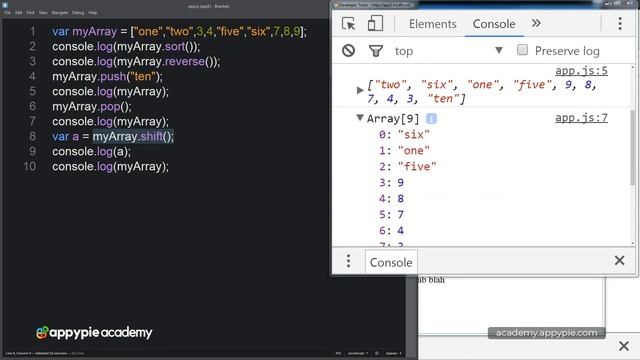Click the console.log(myArray.reverse()) line
Screen dimensions: 640x360
tap(136, 62)
